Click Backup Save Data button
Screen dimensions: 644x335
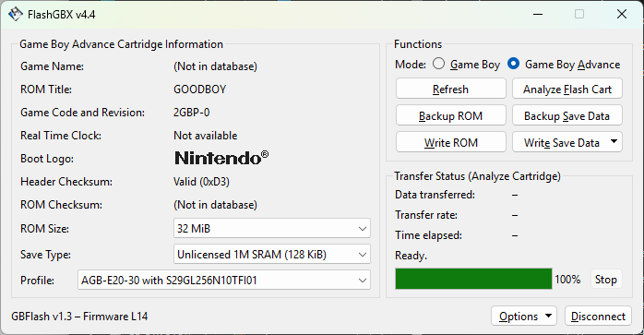pos(567,115)
